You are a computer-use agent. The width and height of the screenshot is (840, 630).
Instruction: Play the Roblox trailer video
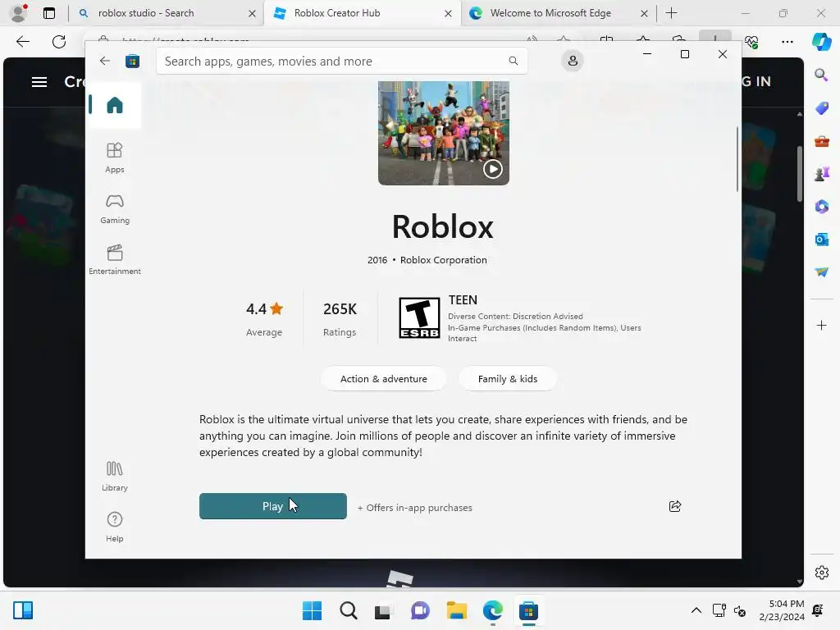pos(492,169)
